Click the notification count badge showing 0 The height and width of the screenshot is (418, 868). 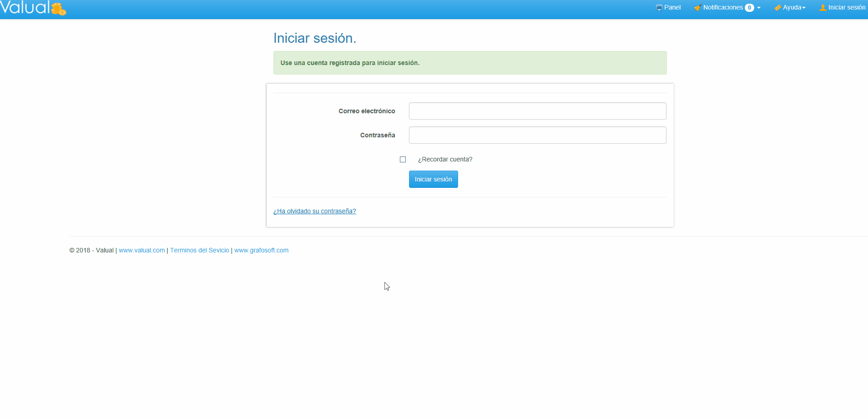[749, 8]
